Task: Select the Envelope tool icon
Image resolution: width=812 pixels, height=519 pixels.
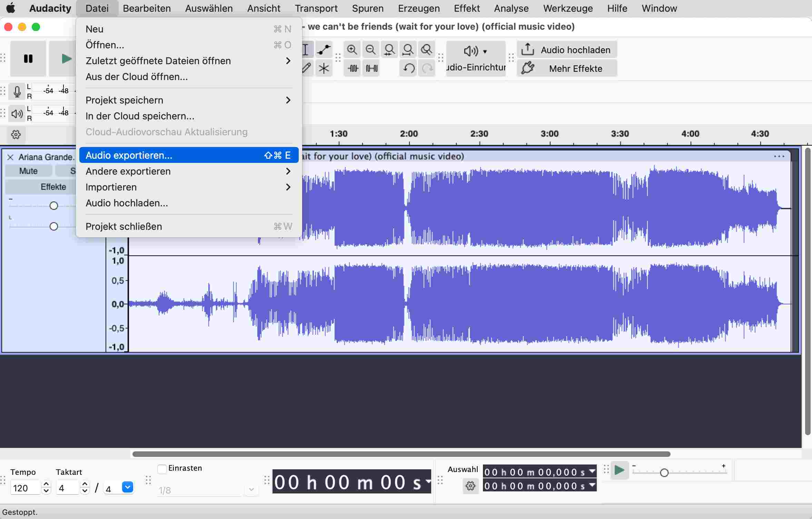Action: pyautogui.click(x=324, y=50)
